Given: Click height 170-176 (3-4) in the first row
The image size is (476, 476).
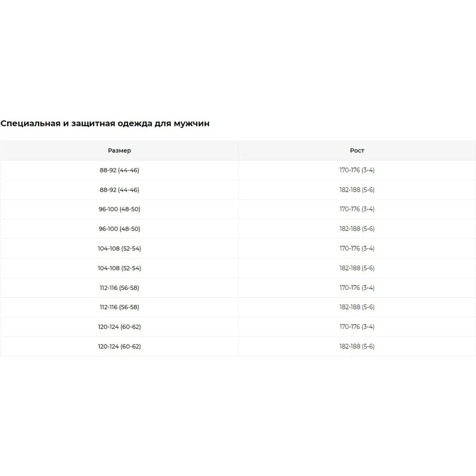Looking at the screenshot, I should (x=357, y=170).
